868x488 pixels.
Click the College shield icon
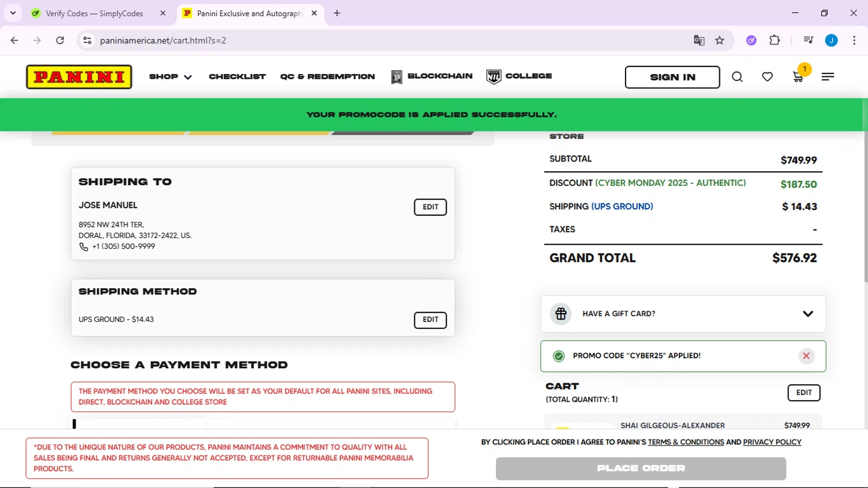click(x=494, y=76)
